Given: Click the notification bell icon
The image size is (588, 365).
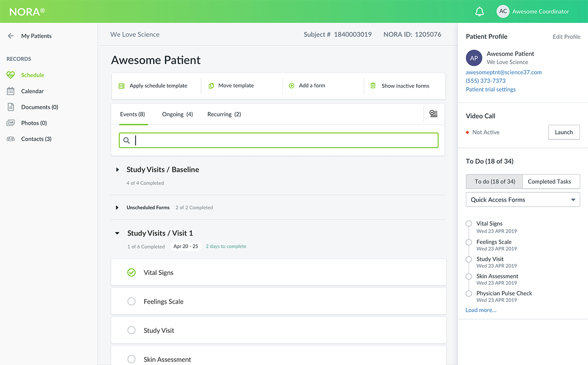Looking at the screenshot, I should (x=479, y=12).
